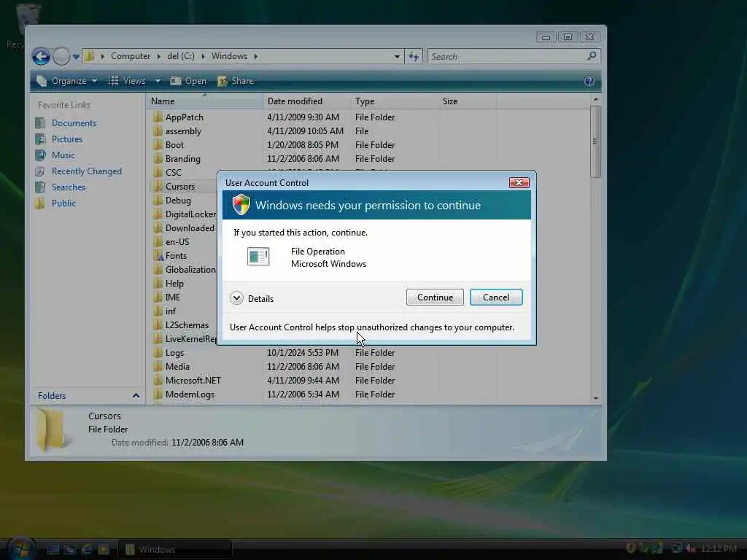Select the Cursors folder row

click(185, 187)
